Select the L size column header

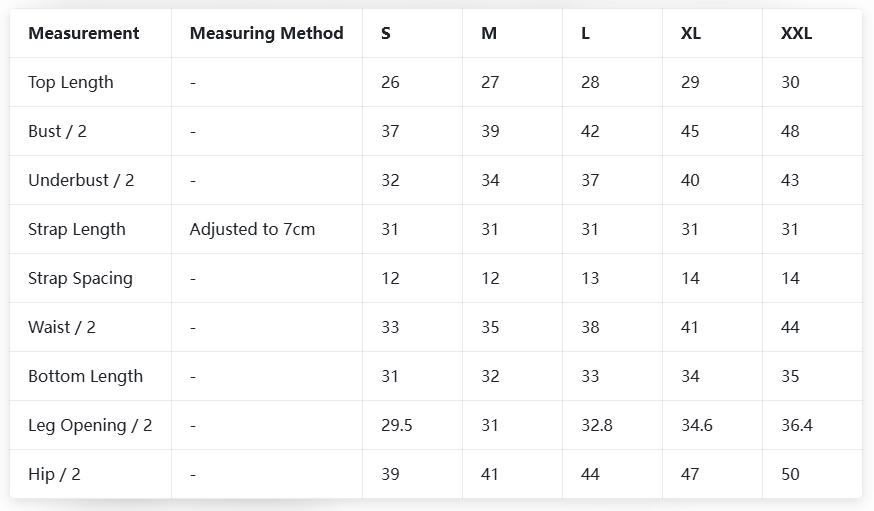click(585, 33)
